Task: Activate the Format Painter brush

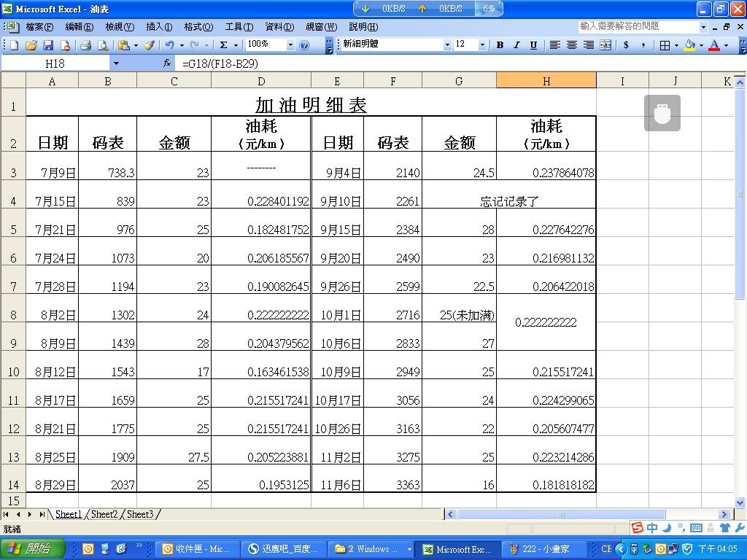Action: 150,45
